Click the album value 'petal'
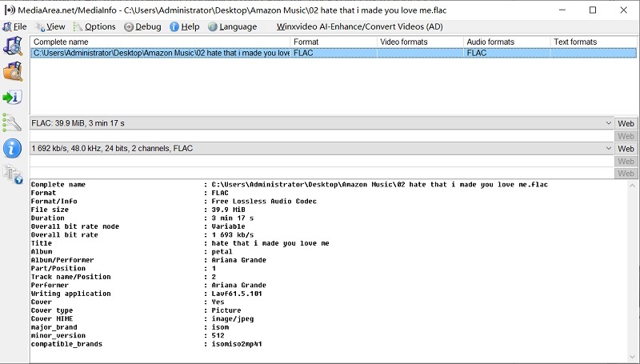Viewport: 640px width, 364px height. [222, 252]
